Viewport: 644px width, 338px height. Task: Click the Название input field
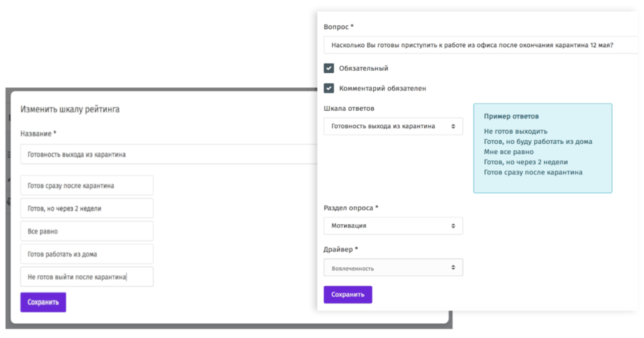coord(169,154)
